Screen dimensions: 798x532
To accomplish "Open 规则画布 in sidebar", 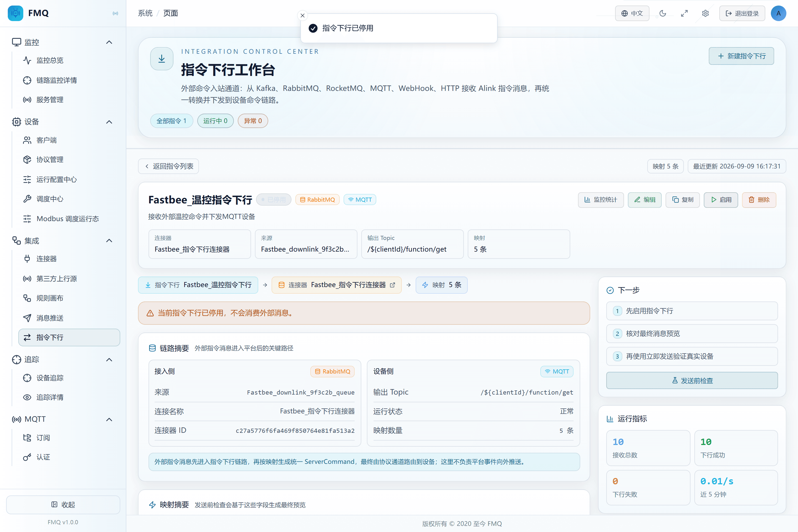I will (x=69, y=298).
